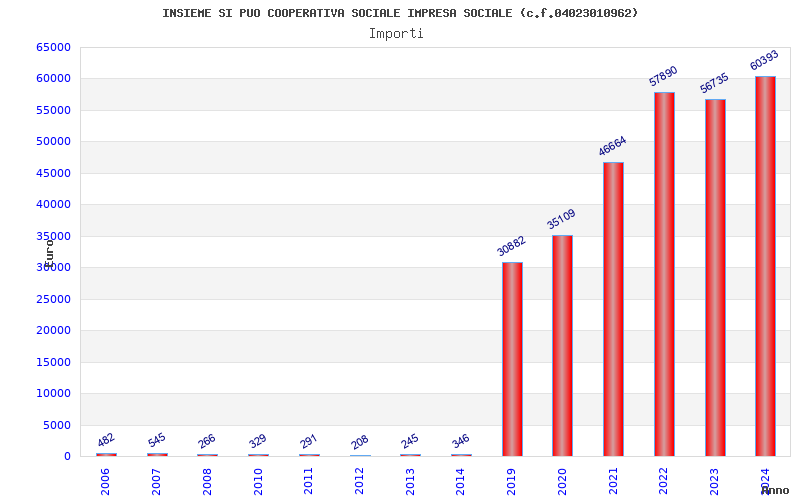Click the 2023 bar labeled 56735
800x500 pixels.
coord(715,278)
